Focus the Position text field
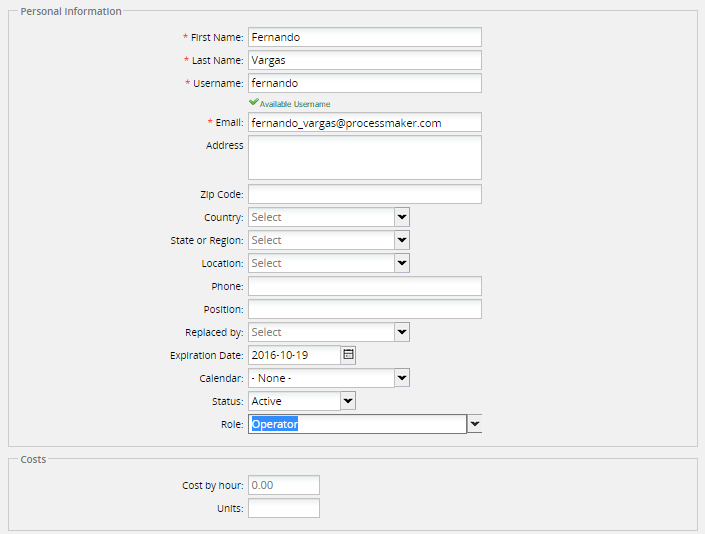This screenshot has height=534, width=705. point(364,309)
